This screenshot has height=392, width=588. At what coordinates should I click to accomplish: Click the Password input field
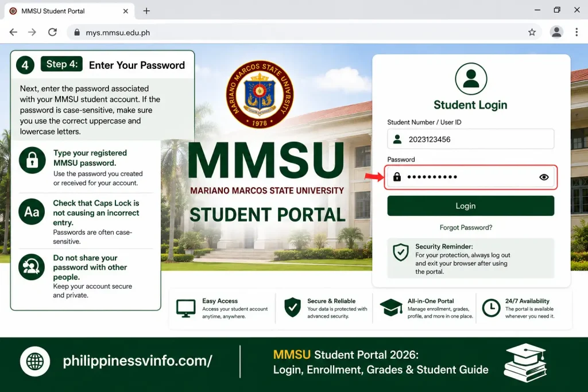pos(471,177)
